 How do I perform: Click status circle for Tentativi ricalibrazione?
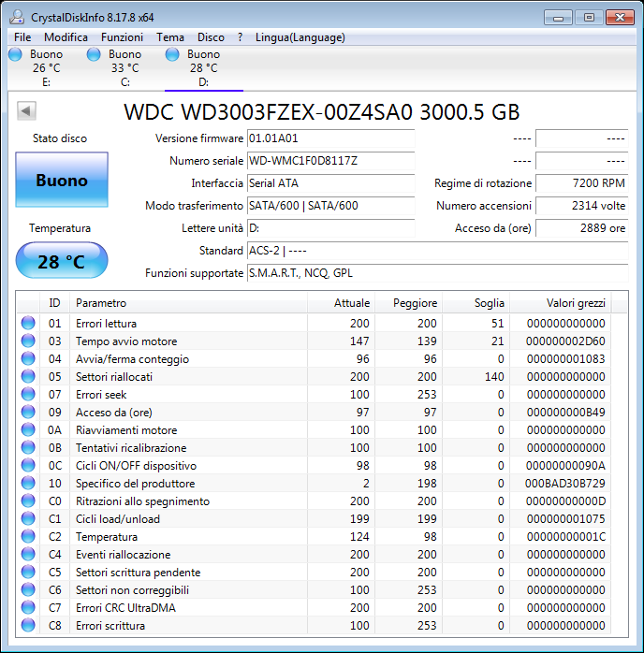pos(28,448)
